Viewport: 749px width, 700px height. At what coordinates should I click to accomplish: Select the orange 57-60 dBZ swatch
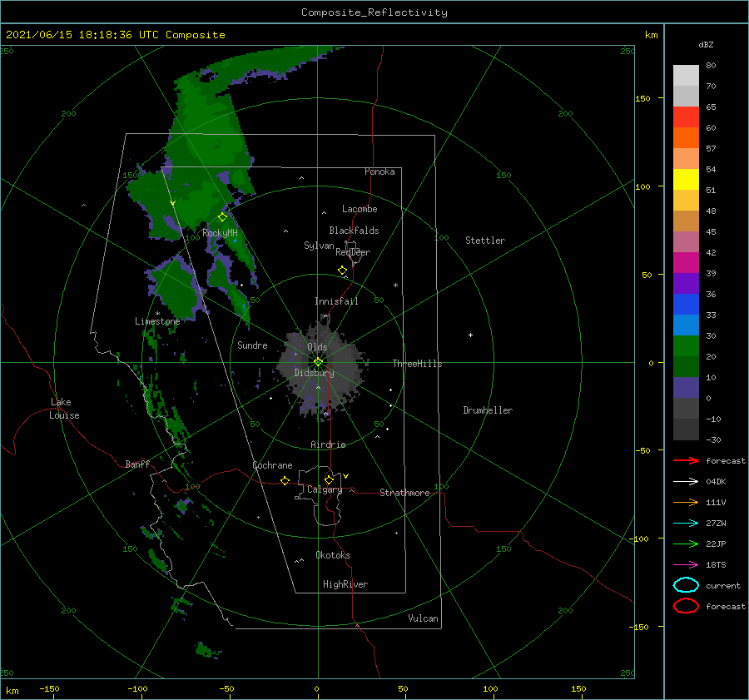click(686, 138)
